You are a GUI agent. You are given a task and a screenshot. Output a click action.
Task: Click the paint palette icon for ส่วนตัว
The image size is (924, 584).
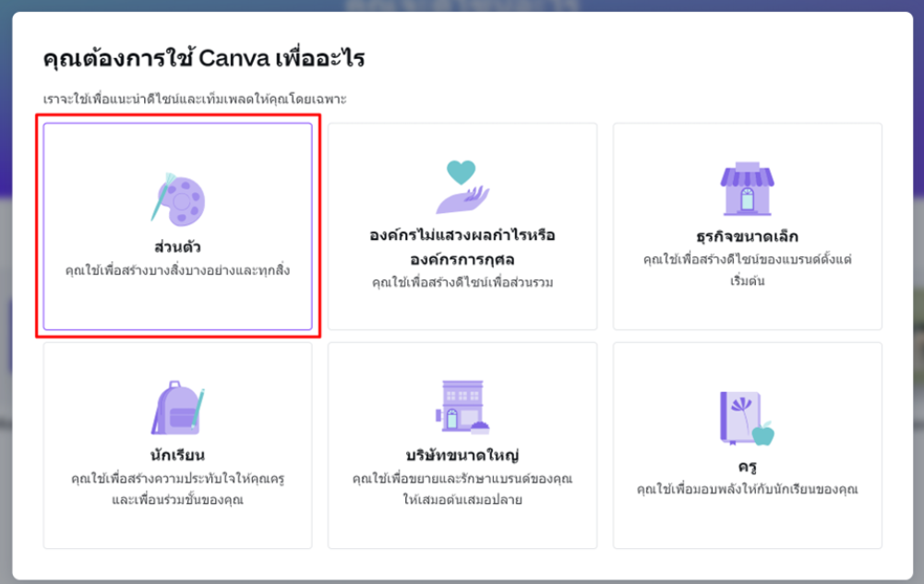click(x=177, y=200)
